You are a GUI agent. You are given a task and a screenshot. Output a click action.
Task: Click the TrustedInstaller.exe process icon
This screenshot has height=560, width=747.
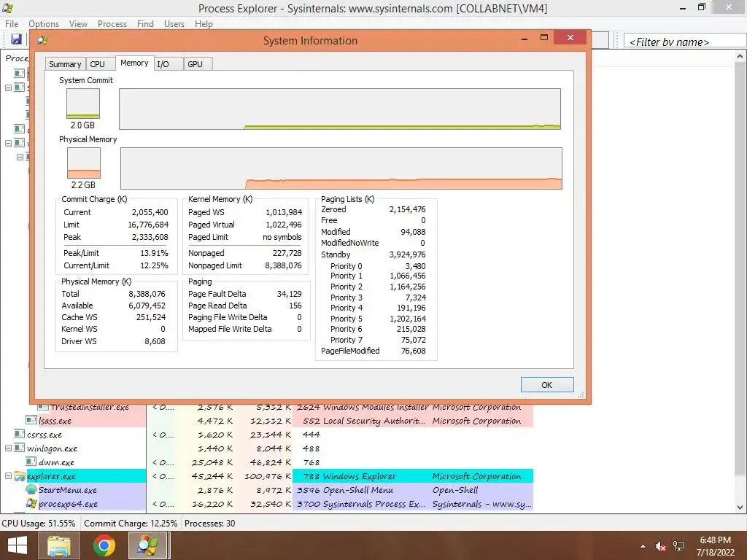tap(43, 407)
